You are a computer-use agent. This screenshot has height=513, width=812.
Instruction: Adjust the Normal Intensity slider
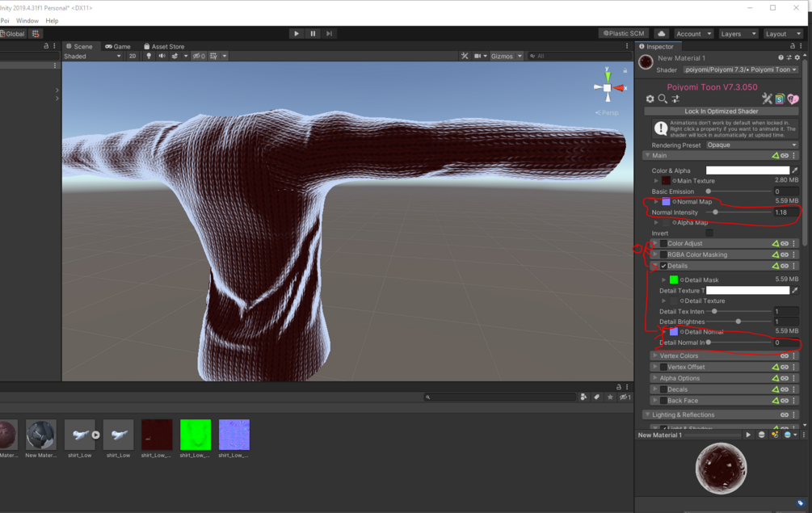click(739, 212)
